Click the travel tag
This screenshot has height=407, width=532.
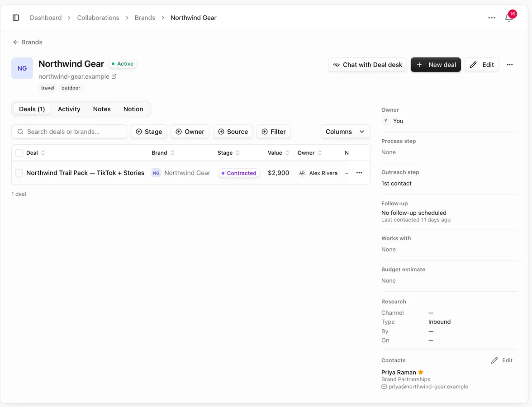coord(47,88)
